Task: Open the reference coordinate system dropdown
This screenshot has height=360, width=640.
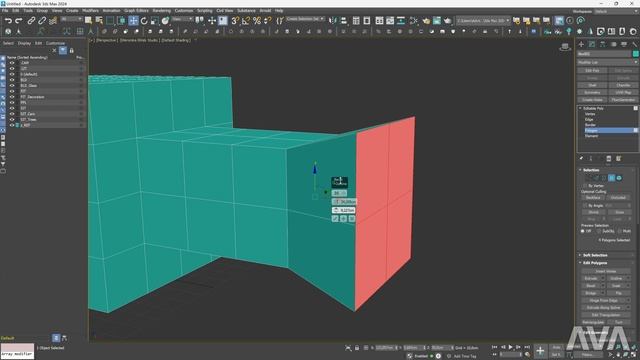Action: [182, 19]
